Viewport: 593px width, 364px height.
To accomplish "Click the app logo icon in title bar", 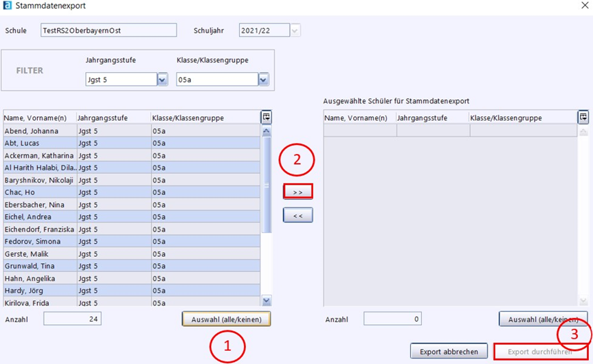I will coord(6,5).
